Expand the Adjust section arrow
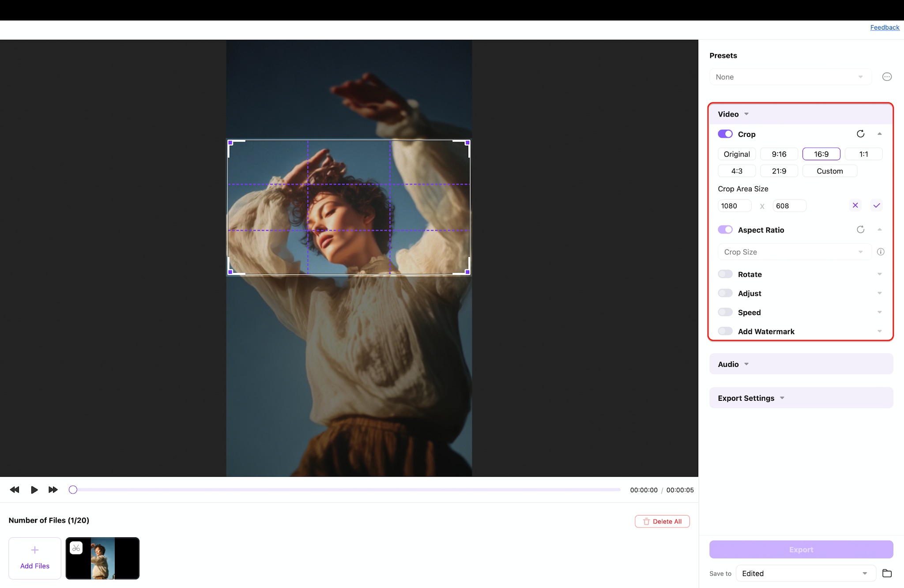The width and height of the screenshot is (904, 588). click(879, 293)
